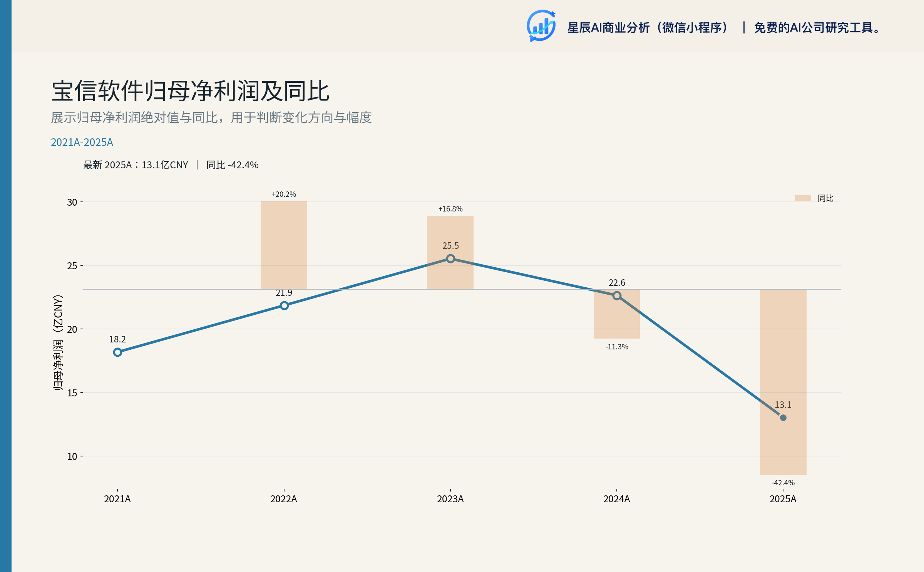Click the 星辰AI商业分析 logo icon
Image resolution: width=924 pixels, height=572 pixels.
[x=541, y=26]
